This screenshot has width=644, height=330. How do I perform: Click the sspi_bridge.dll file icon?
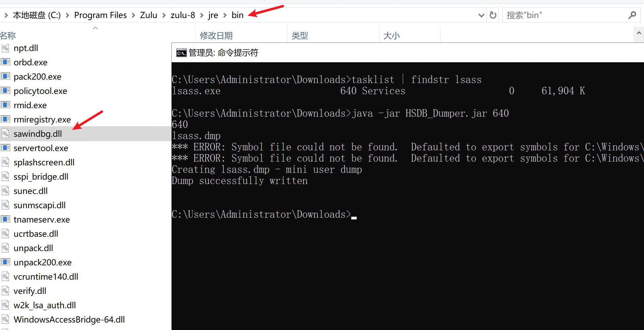(x=5, y=177)
